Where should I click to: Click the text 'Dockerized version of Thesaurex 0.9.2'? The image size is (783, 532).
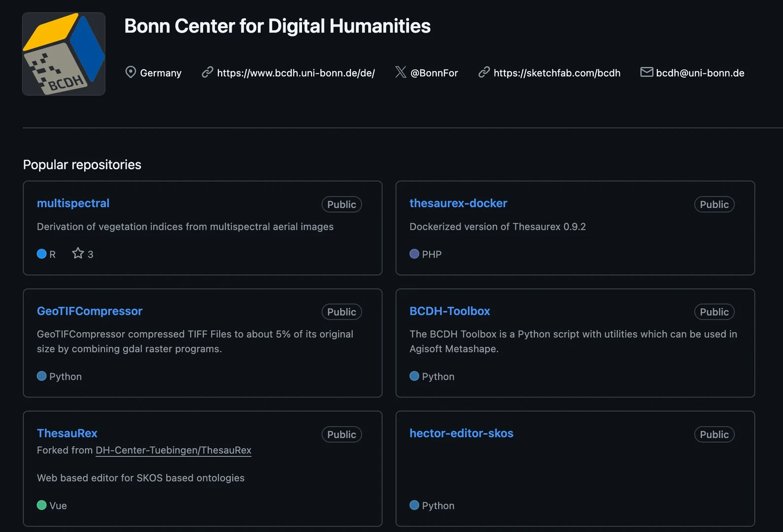click(x=498, y=227)
